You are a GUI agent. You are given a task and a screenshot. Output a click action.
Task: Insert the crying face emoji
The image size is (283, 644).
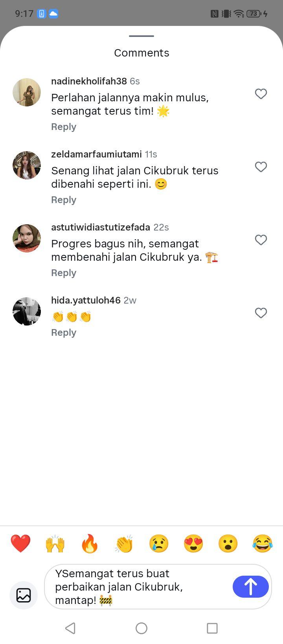(x=159, y=544)
